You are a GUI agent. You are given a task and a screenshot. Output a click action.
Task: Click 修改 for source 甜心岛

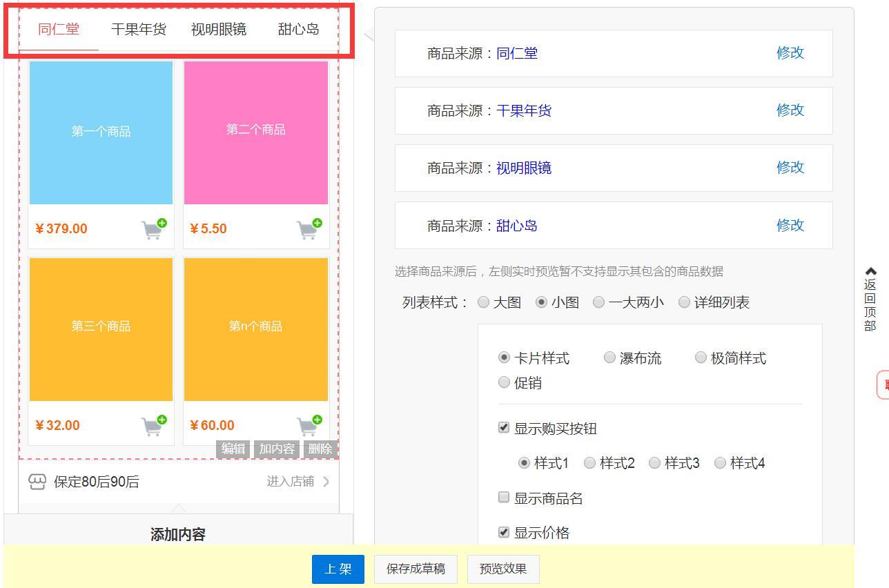point(790,225)
